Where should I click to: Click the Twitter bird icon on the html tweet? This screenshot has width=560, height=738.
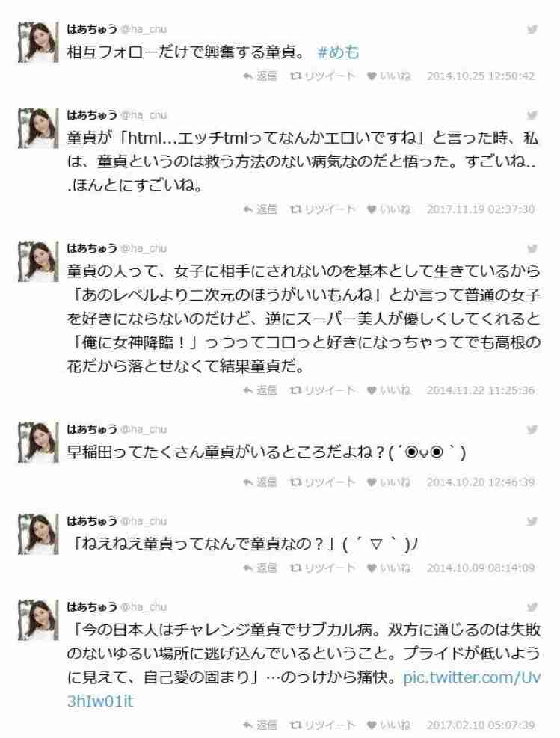pyautogui.click(x=532, y=115)
